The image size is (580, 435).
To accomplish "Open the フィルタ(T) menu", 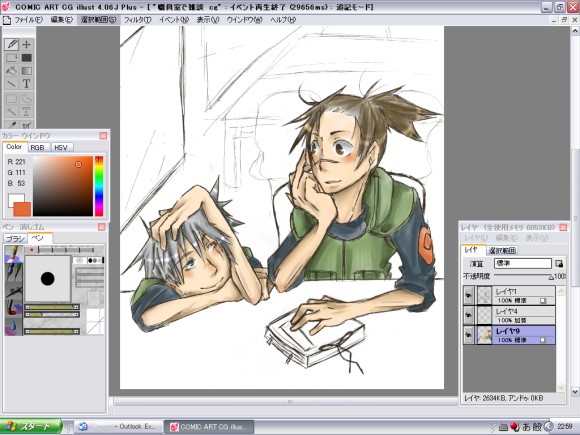I will pos(137,20).
